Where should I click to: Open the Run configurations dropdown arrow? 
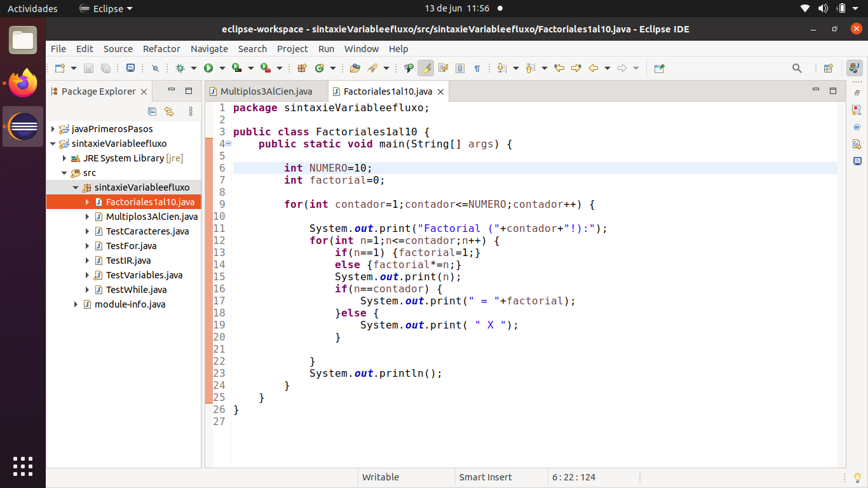(x=222, y=68)
